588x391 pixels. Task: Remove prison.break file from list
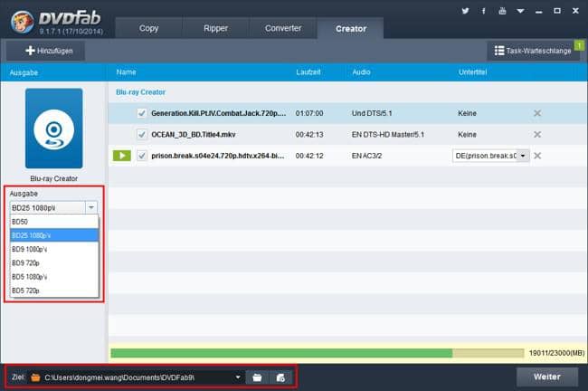(x=537, y=156)
